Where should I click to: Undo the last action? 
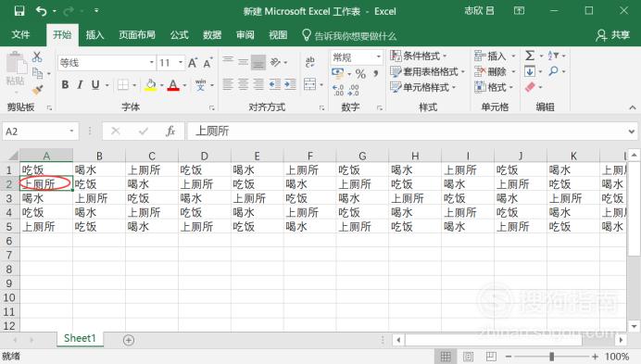tap(42, 11)
